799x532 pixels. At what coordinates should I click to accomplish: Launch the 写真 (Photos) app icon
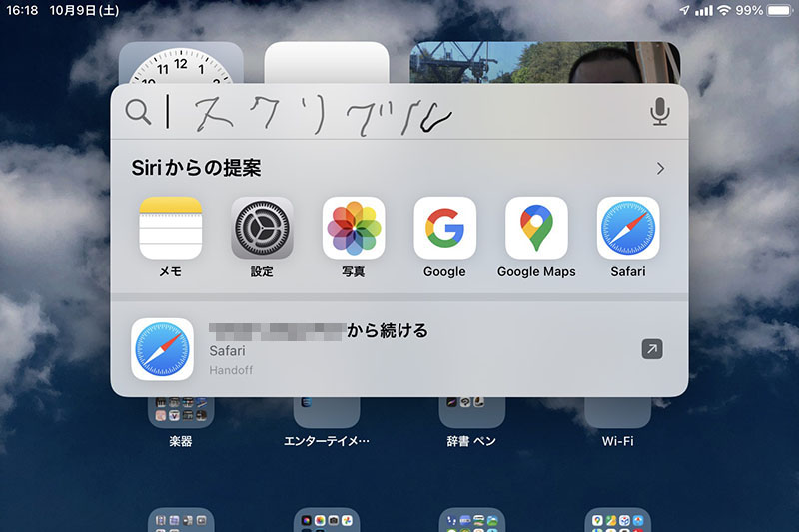(354, 228)
